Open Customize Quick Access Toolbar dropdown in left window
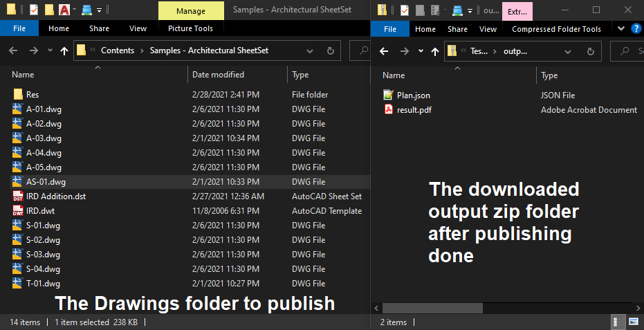The image size is (644, 330). coord(100,10)
